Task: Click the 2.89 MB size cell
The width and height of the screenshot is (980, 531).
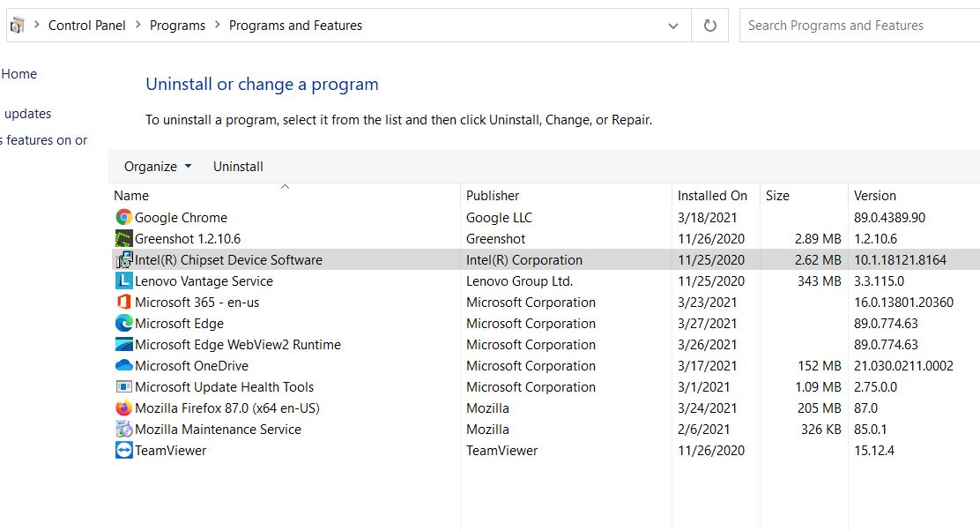Action: click(818, 239)
